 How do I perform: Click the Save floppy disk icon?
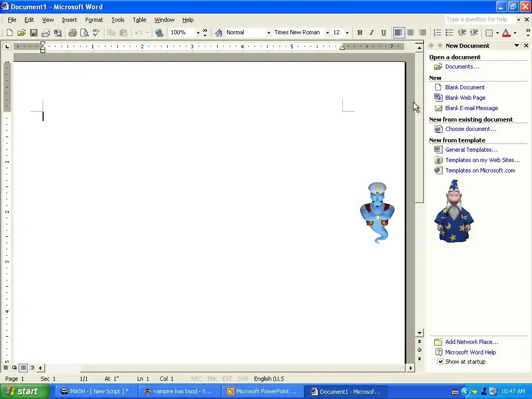[x=34, y=33]
